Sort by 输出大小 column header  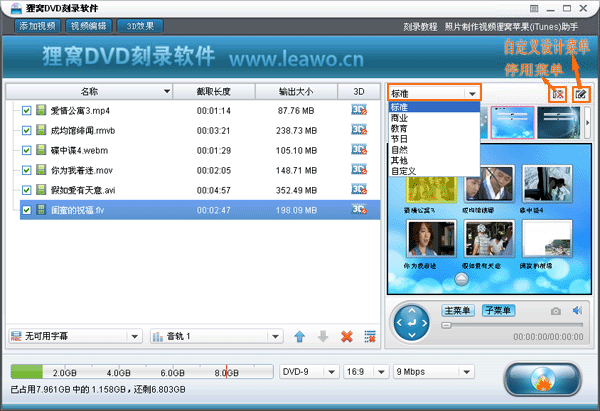point(296,91)
